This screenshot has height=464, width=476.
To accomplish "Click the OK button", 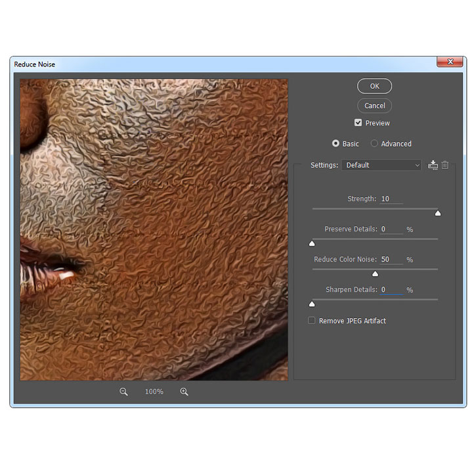I will click(x=374, y=86).
